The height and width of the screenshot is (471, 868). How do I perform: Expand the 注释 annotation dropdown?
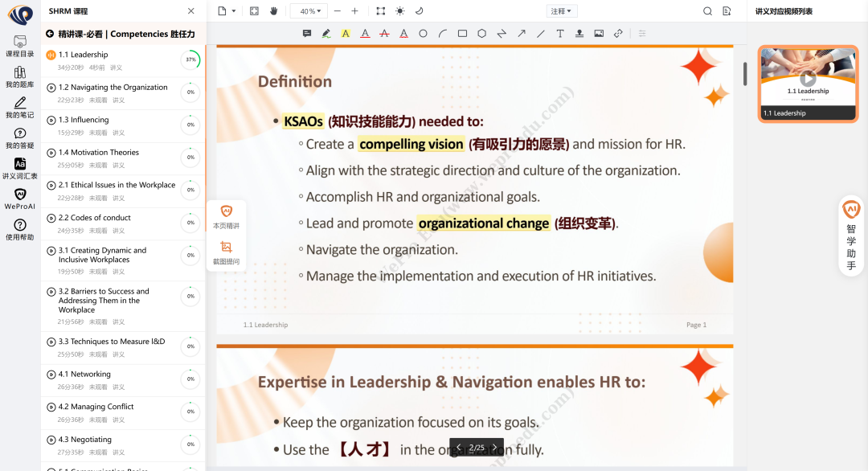(562, 11)
